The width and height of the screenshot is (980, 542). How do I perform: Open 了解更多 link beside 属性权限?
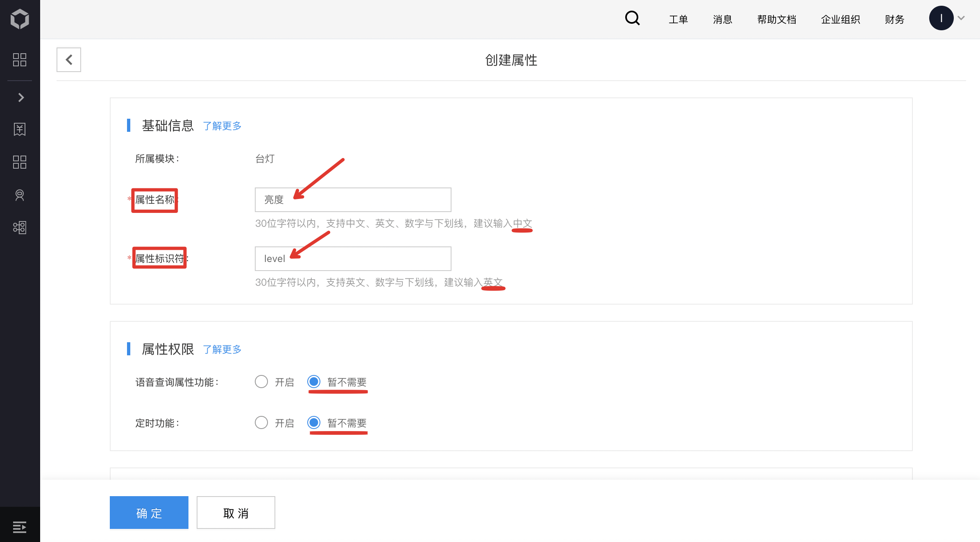222,350
